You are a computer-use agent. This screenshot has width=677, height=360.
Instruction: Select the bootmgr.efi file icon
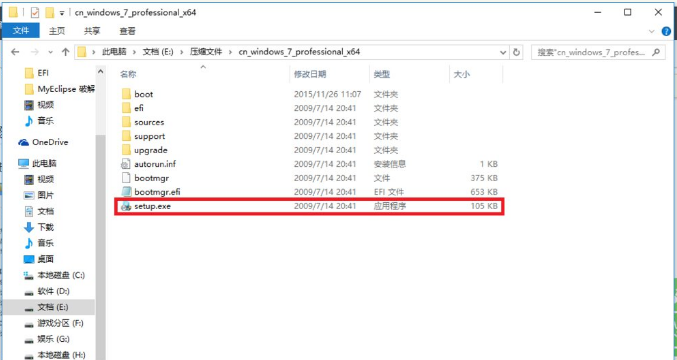pyautogui.click(x=126, y=192)
